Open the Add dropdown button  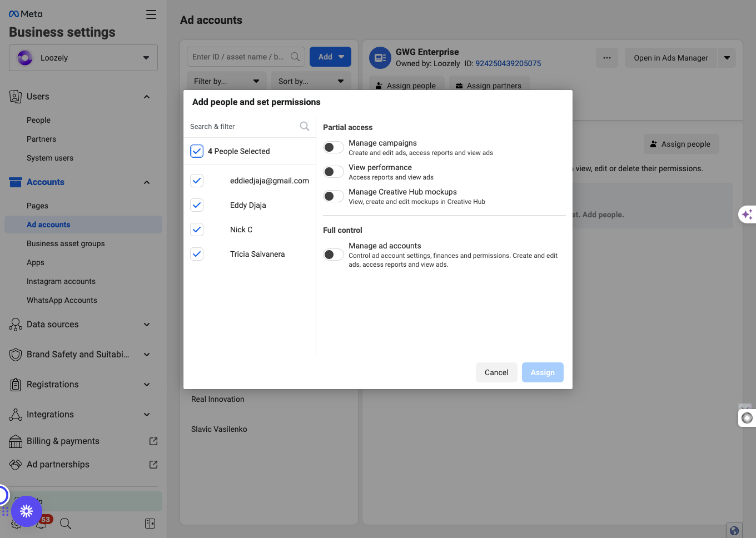[x=330, y=57]
